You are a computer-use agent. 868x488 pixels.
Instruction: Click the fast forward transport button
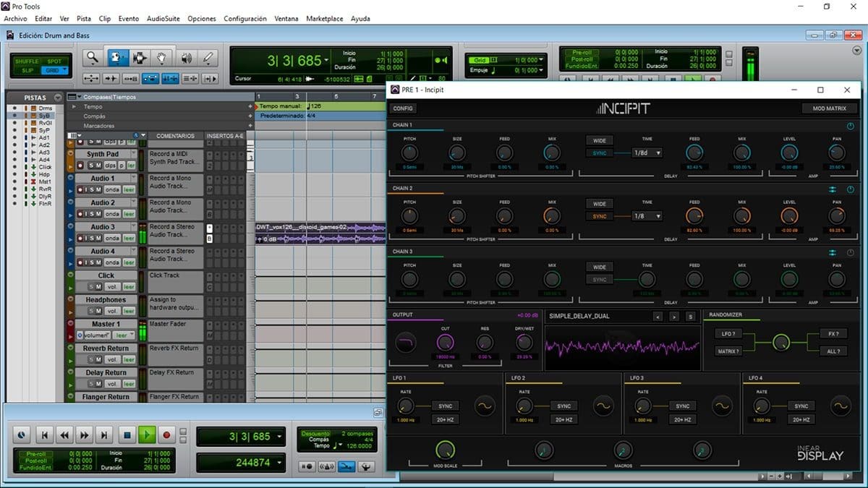85,435
